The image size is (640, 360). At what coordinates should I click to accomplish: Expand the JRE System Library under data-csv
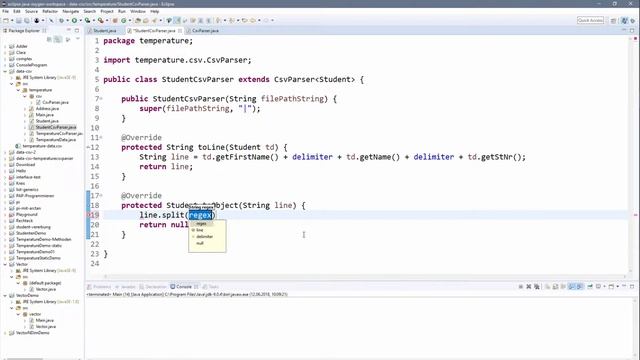click(11, 78)
